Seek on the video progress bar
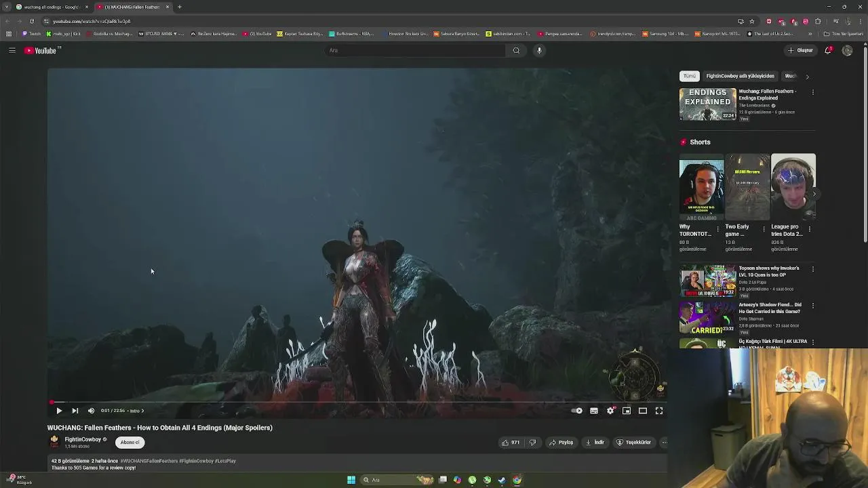This screenshot has height=488, width=868. pos(357,402)
